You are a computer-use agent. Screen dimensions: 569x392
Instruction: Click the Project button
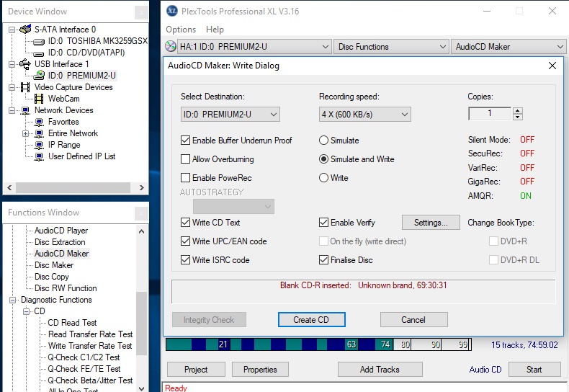[196, 370]
